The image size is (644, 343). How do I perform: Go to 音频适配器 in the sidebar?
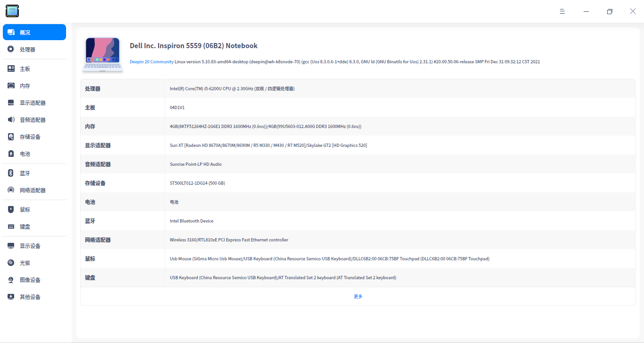point(34,120)
